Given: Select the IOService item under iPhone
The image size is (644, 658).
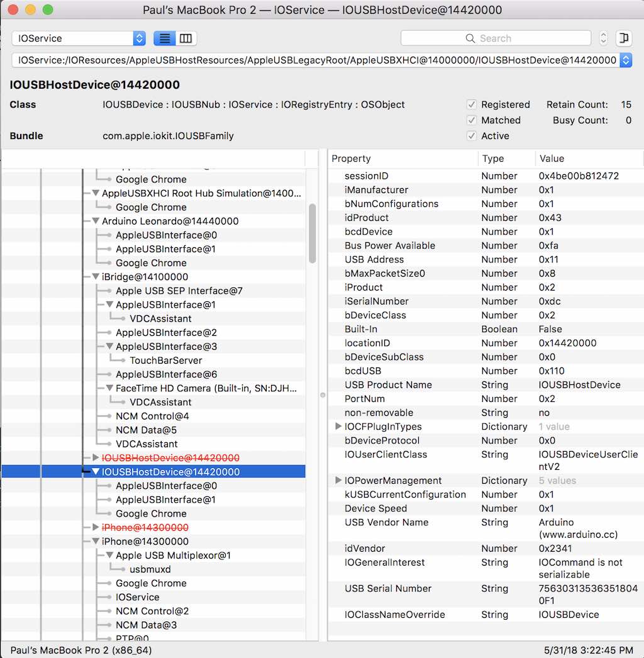Looking at the screenshot, I should pos(137,597).
